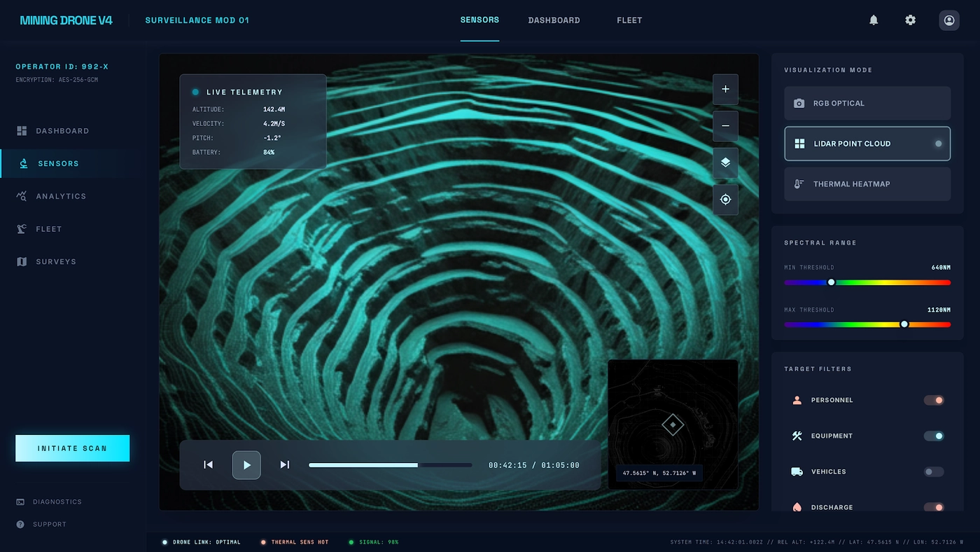Switch to the Dashboard top tab
980x552 pixels.
(554, 20)
